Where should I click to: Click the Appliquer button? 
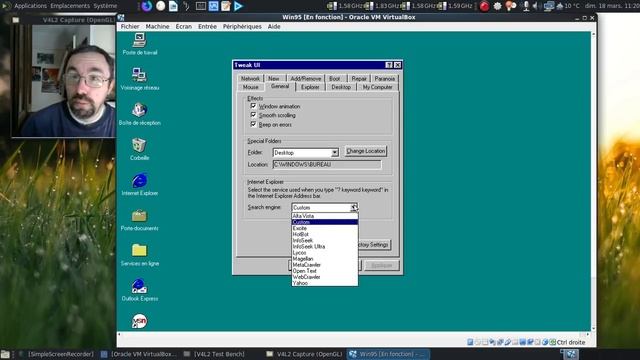pos(381,265)
